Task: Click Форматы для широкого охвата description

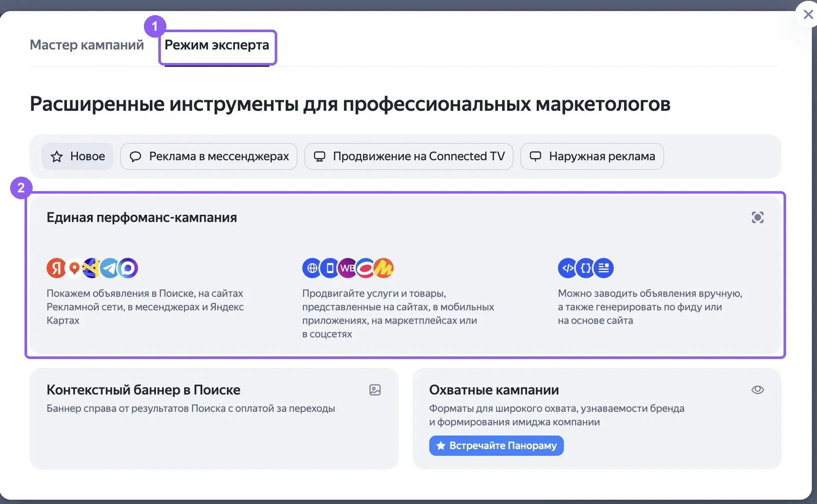Action: tap(557, 415)
